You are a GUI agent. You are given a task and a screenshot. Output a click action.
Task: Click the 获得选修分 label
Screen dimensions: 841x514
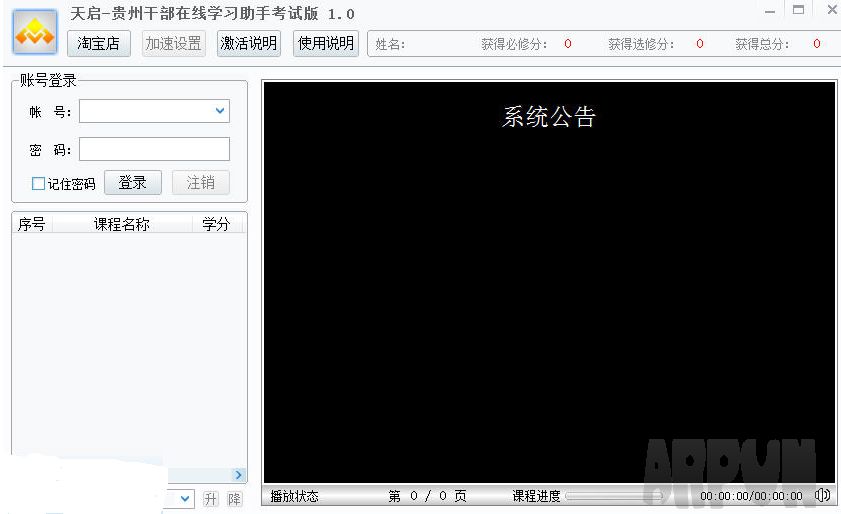641,44
